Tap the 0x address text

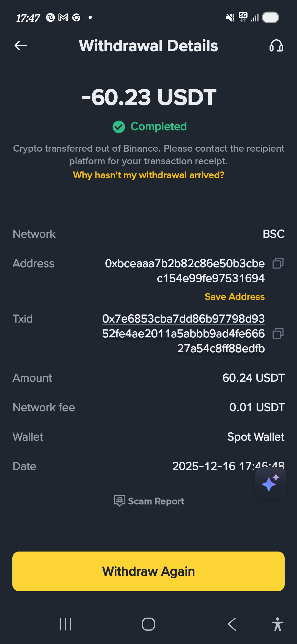185,271
